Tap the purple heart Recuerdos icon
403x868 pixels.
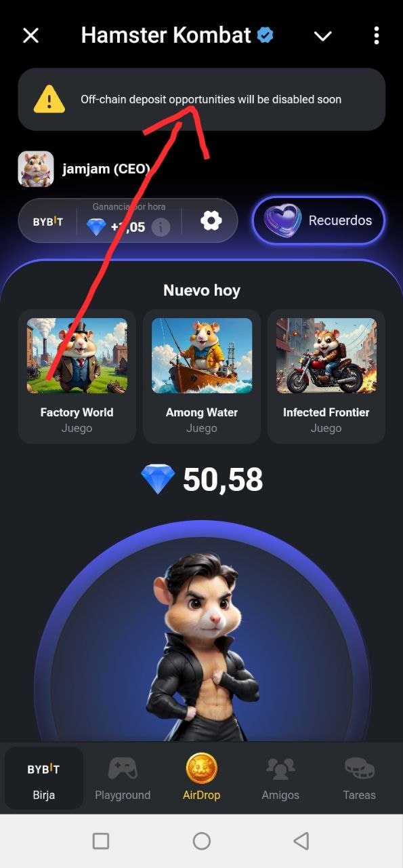[x=282, y=220]
